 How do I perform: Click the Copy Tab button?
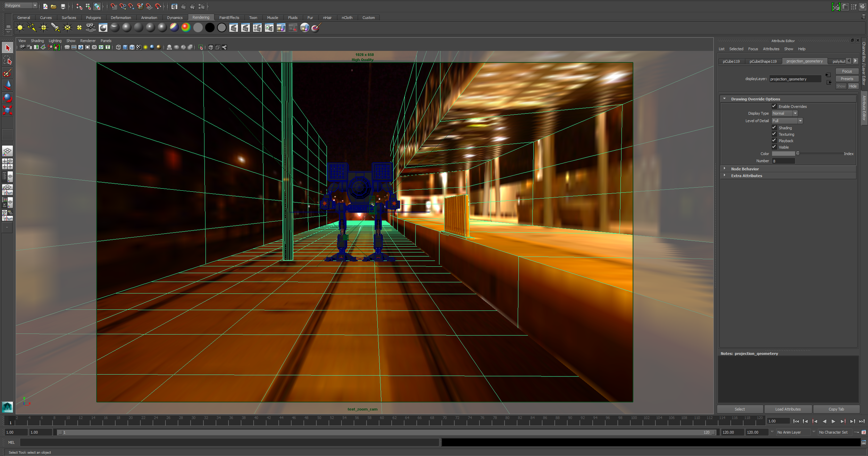click(836, 409)
